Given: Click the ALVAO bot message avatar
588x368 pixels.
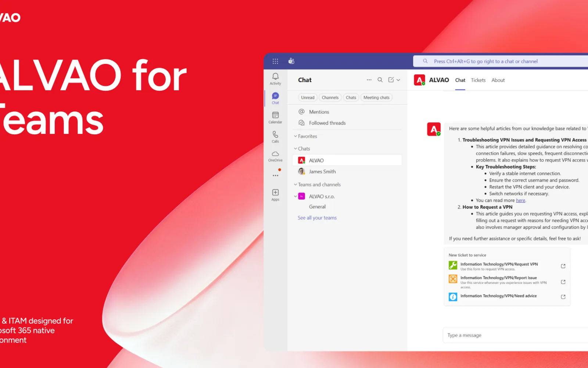Looking at the screenshot, I should coord(434,129).
